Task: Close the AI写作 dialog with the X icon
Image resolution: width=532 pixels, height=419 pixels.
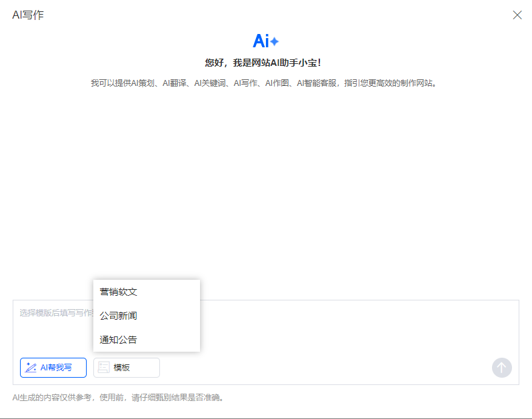Action: 517,15
